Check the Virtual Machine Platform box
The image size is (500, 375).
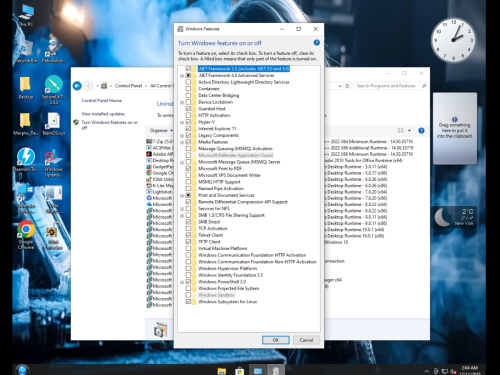tap(188, 248)
